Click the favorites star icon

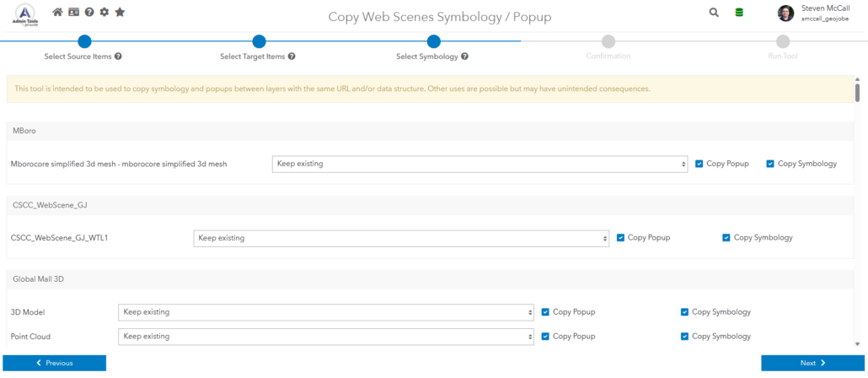tap(120, 13)
